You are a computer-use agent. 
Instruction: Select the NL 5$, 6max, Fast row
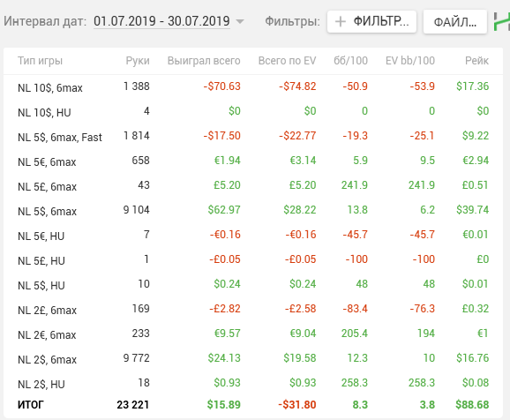click(253, 136)
